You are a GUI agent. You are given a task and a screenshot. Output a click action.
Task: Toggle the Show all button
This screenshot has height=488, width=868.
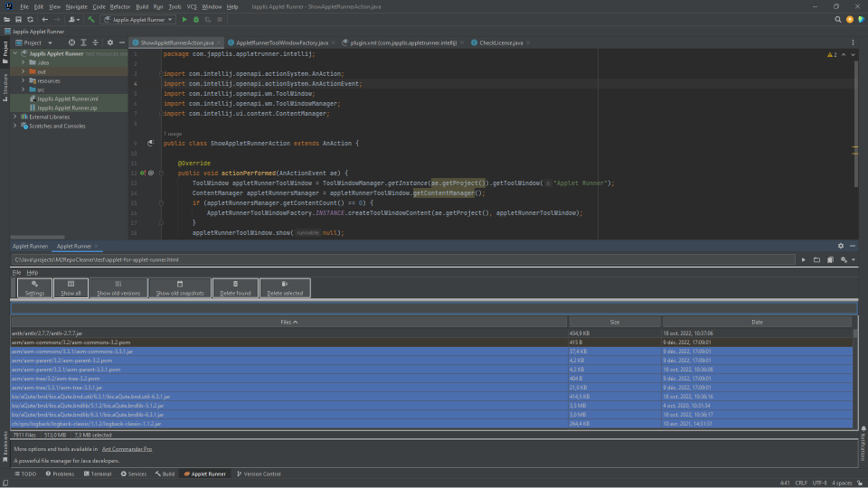tap(71, 287)
